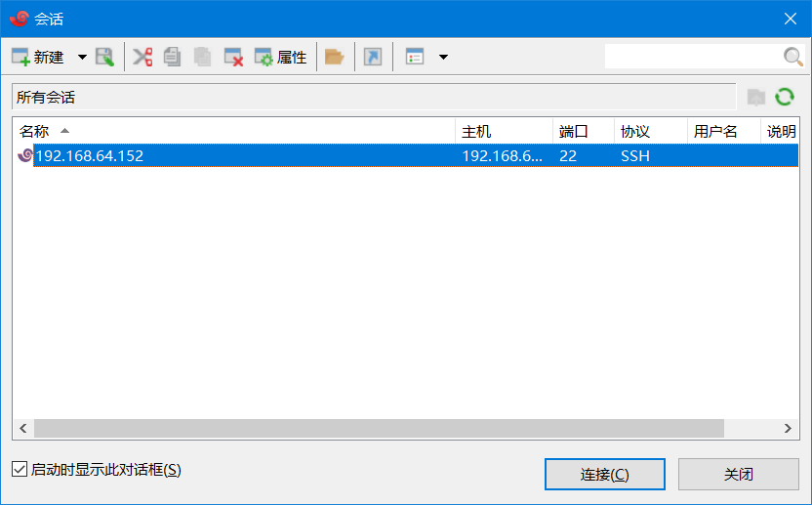Image resolution: width=812 pixels, height=505 pixels.
Task: Click the 关闭 button
Action: [739, 474]
